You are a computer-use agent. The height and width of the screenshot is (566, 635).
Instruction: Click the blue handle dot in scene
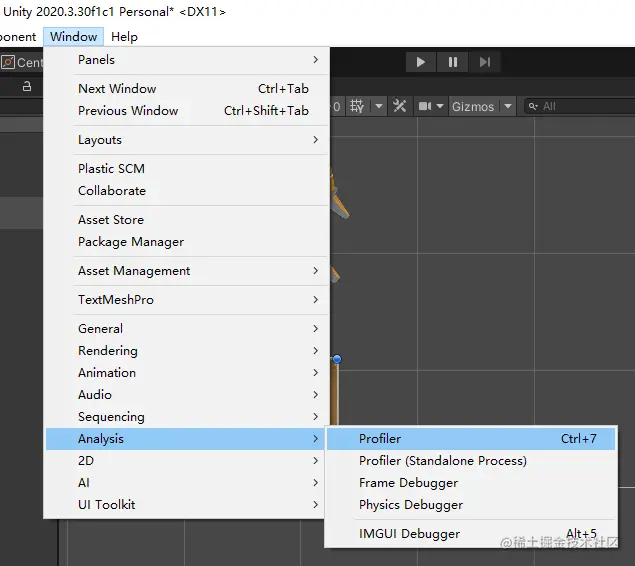337,359
